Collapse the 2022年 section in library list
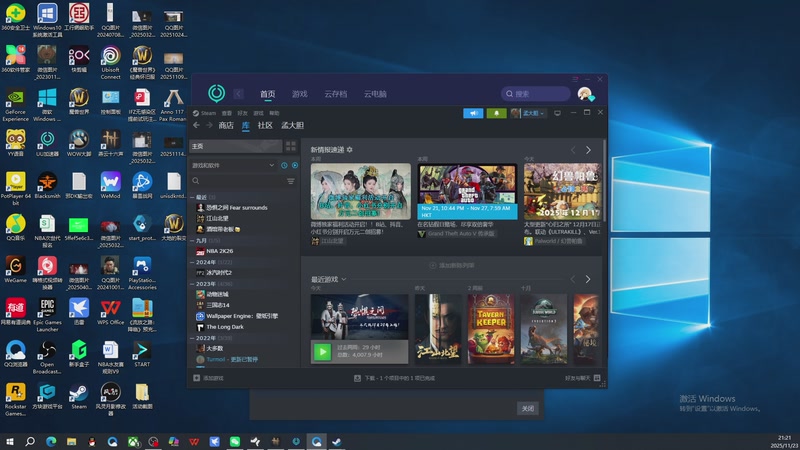 point(192,338)
